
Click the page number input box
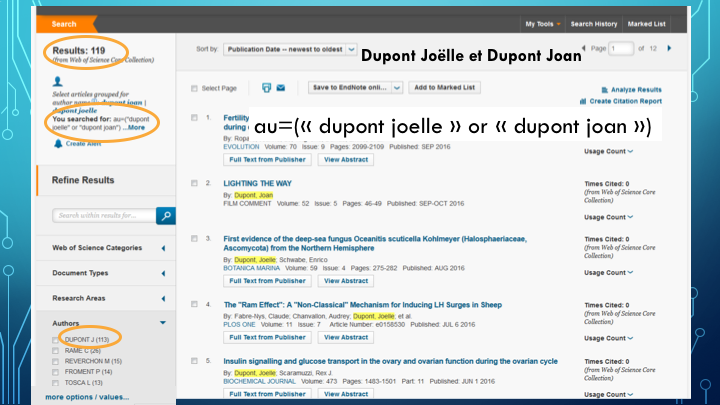[621, 48]
